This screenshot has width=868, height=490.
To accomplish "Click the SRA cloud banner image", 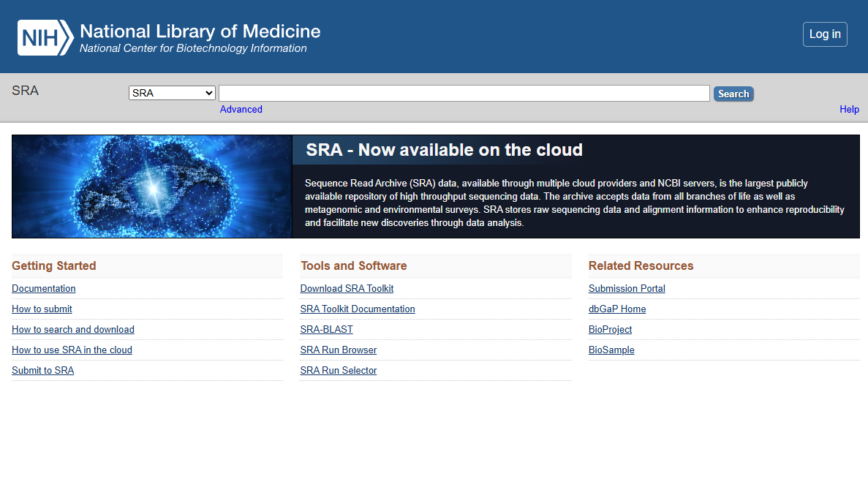I will [151, 186].
